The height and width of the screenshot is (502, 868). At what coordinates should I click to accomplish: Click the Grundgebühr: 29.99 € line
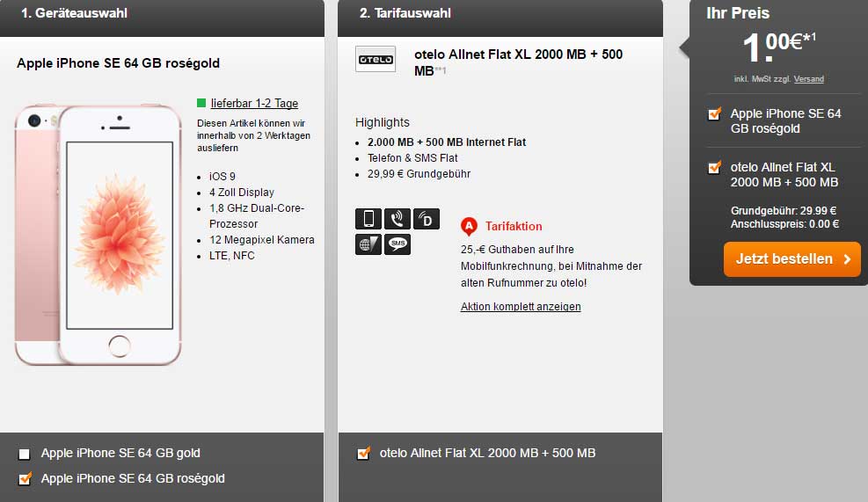pyautogui.click(x=784, y=211)
